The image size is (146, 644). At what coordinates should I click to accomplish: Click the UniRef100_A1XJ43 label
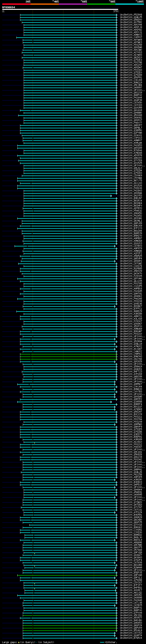pyautogui.click(x=131, y=183)
